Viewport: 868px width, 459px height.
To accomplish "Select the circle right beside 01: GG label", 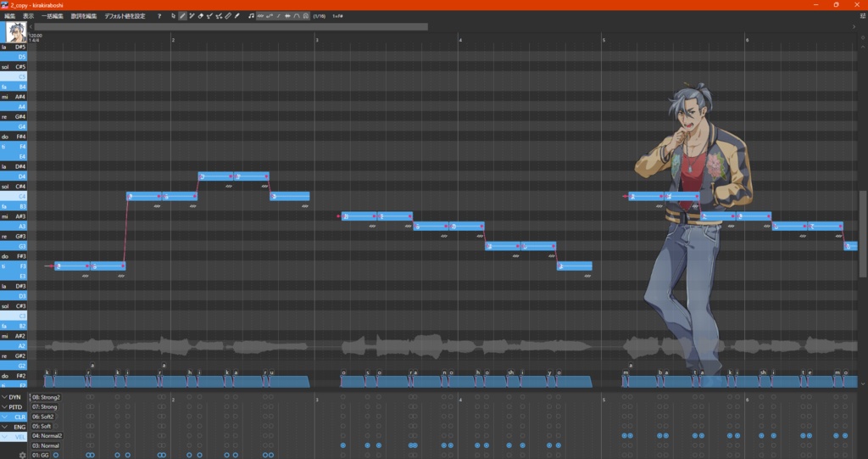I will point(56,455).
